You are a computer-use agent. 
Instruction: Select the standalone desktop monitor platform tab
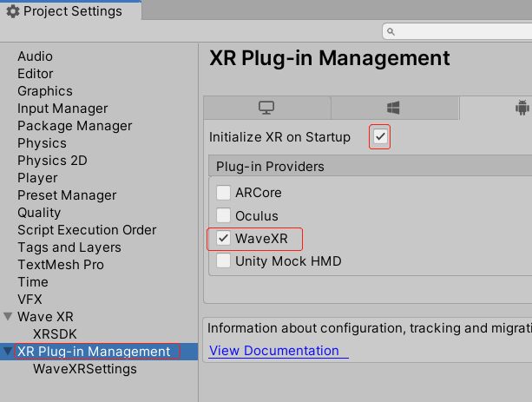click(x=266, y=109)
